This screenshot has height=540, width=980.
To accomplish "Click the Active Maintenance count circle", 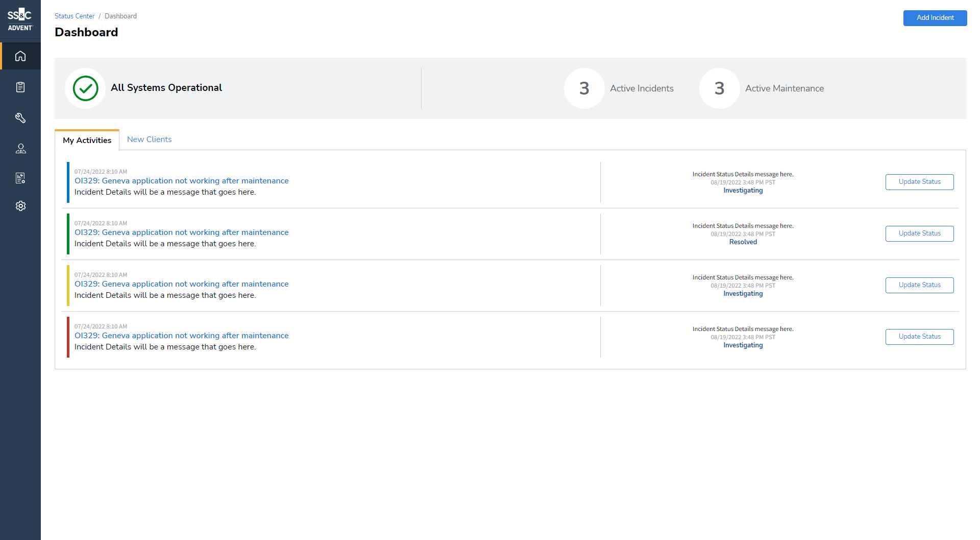I will pos(719,88).
